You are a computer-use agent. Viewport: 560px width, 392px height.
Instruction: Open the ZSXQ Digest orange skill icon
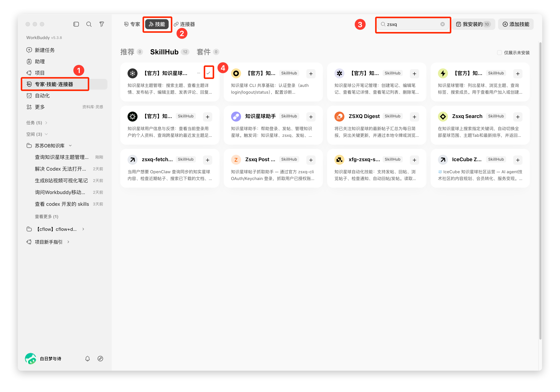(339, 116)
